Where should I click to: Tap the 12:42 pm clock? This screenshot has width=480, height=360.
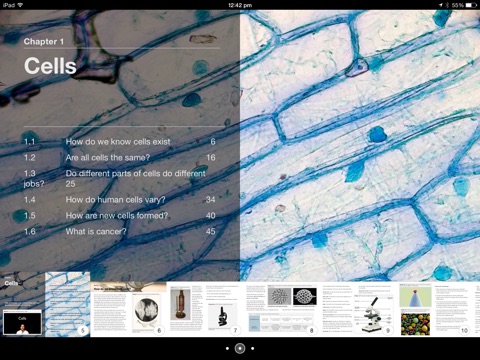point(240,5)
